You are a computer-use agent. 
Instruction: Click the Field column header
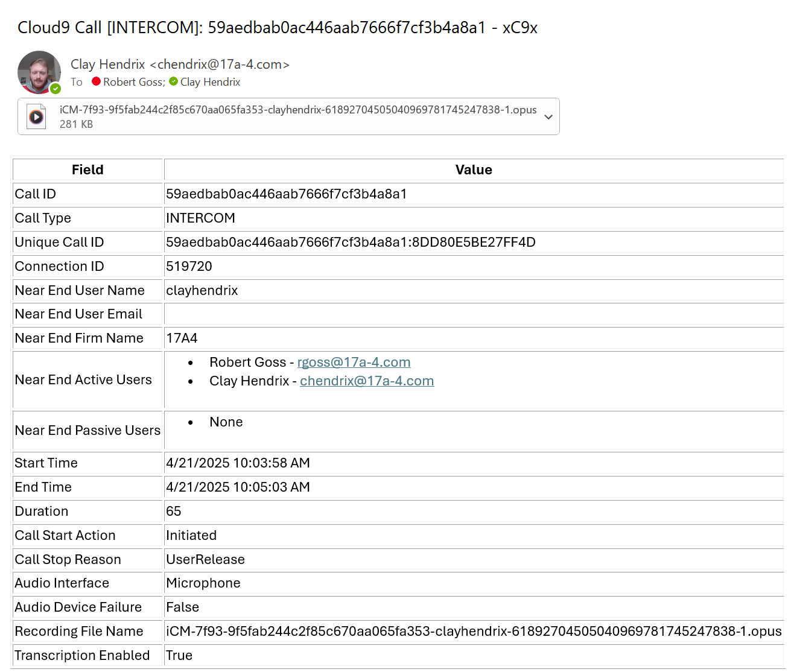[x=87, y=170]
